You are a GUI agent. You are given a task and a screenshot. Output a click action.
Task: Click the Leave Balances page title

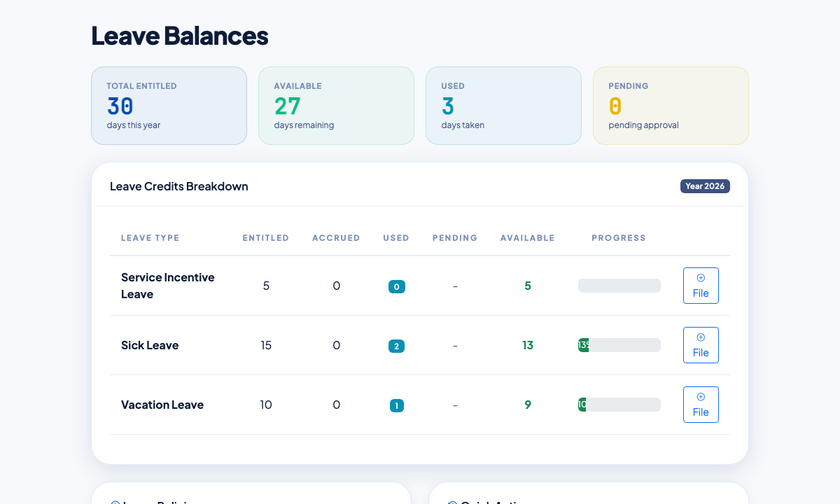pos(180,36)
